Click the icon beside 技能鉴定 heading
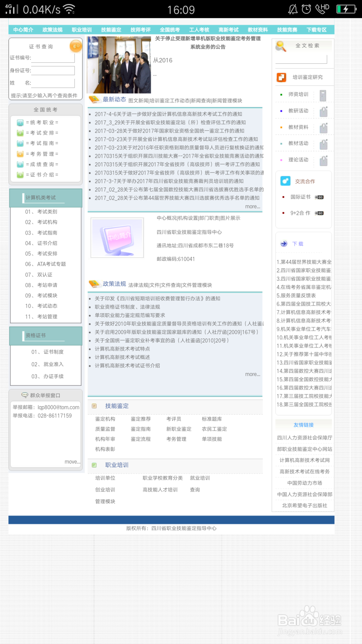Screen dimensions: 362x644 tap(94, 406)
